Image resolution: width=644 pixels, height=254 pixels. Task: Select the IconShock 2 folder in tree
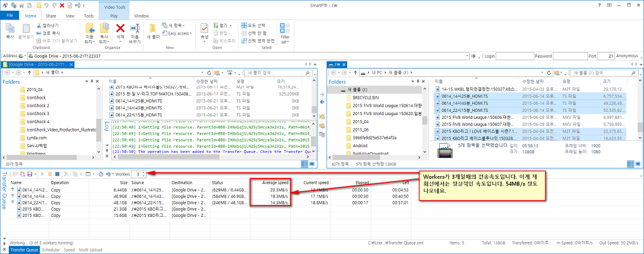(x=38, y=106)
